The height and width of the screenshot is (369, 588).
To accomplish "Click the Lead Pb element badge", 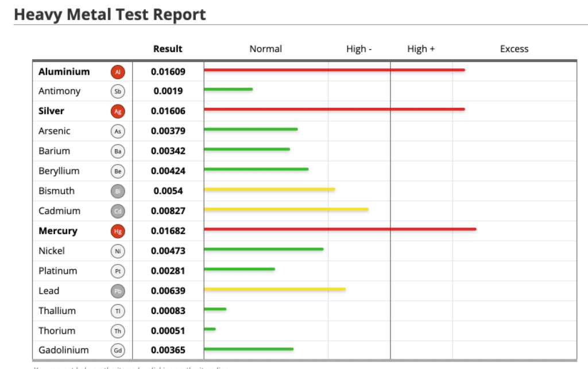I will (118, 291).
